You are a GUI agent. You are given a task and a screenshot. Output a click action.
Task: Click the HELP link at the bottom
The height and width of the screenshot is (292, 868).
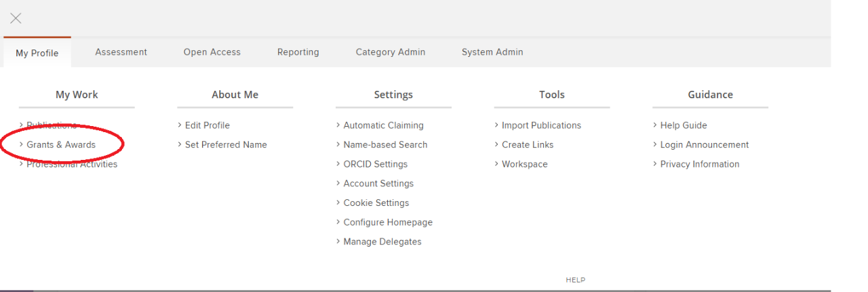tap(575, 280)
